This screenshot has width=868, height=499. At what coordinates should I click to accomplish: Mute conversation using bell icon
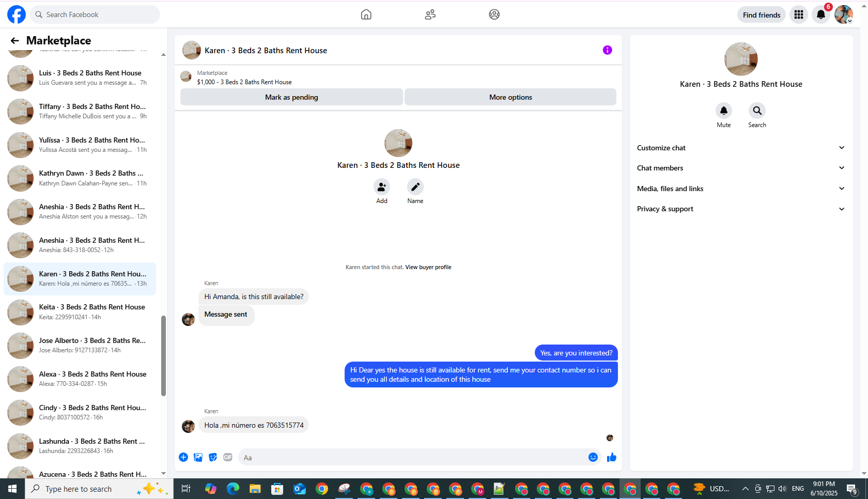point(723,111)
